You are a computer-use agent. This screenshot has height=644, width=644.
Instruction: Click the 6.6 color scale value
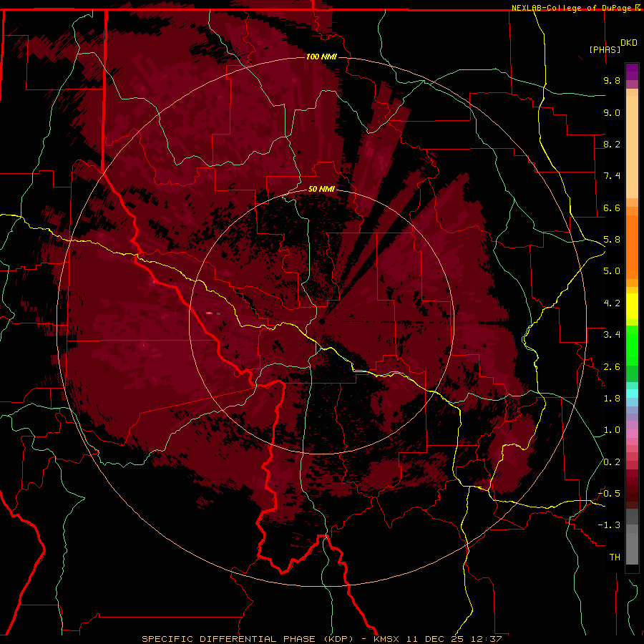[x=612, y=208]
